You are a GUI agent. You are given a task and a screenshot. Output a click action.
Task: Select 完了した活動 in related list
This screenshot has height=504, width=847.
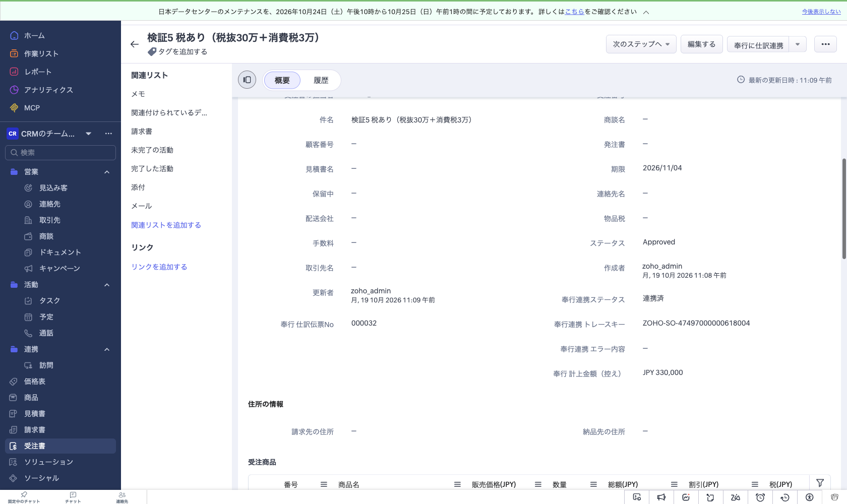tap(152, 168)
